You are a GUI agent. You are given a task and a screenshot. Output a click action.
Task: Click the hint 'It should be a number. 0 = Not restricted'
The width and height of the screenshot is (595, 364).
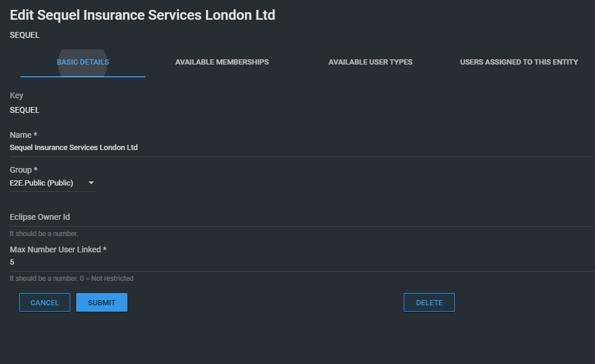tap(72, 279)
